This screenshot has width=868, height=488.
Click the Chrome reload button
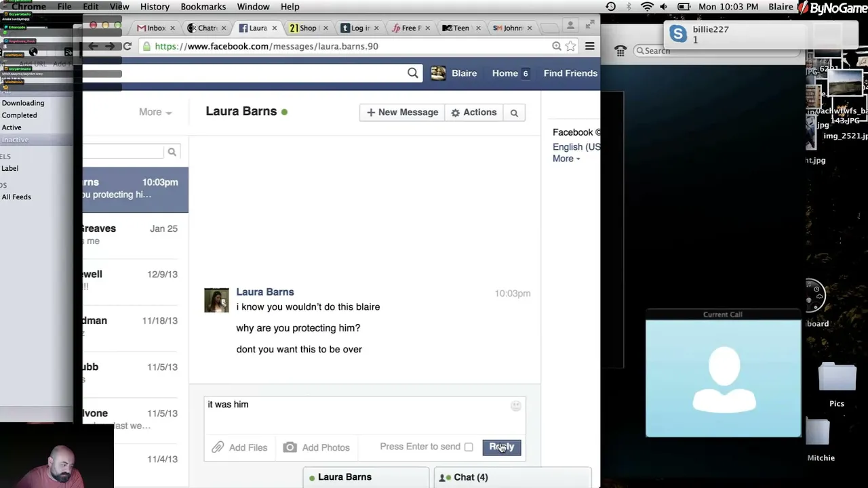[x=127, y=46]
